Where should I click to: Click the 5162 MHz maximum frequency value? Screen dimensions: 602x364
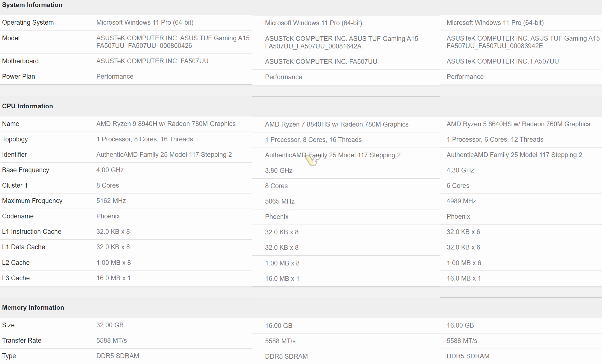(x=111, y=201)
